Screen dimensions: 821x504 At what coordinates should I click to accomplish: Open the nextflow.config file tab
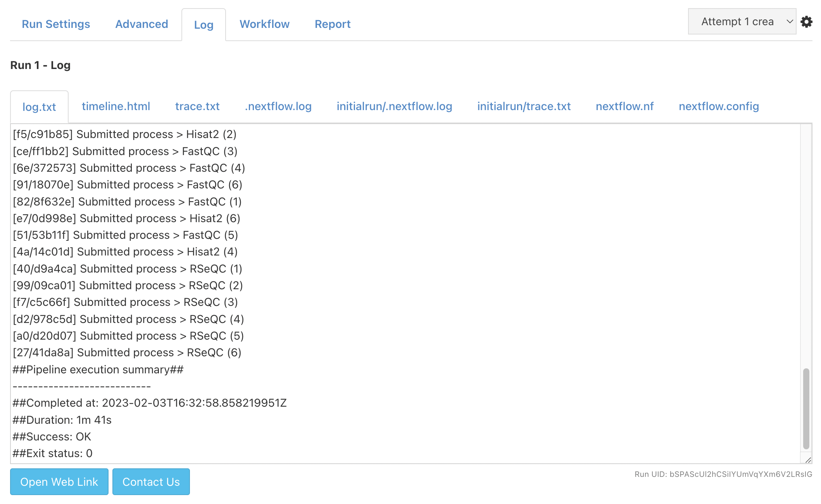pos(719,106)
